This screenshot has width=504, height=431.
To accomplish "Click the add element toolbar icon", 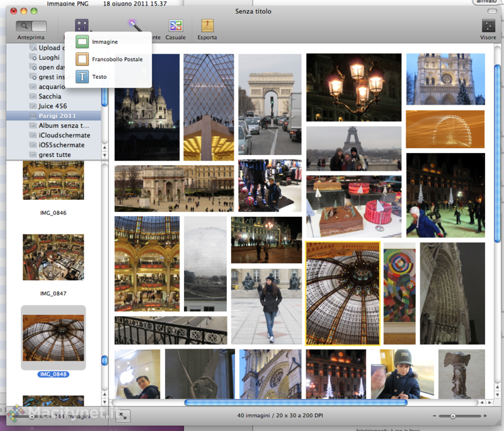I will 82,25.
